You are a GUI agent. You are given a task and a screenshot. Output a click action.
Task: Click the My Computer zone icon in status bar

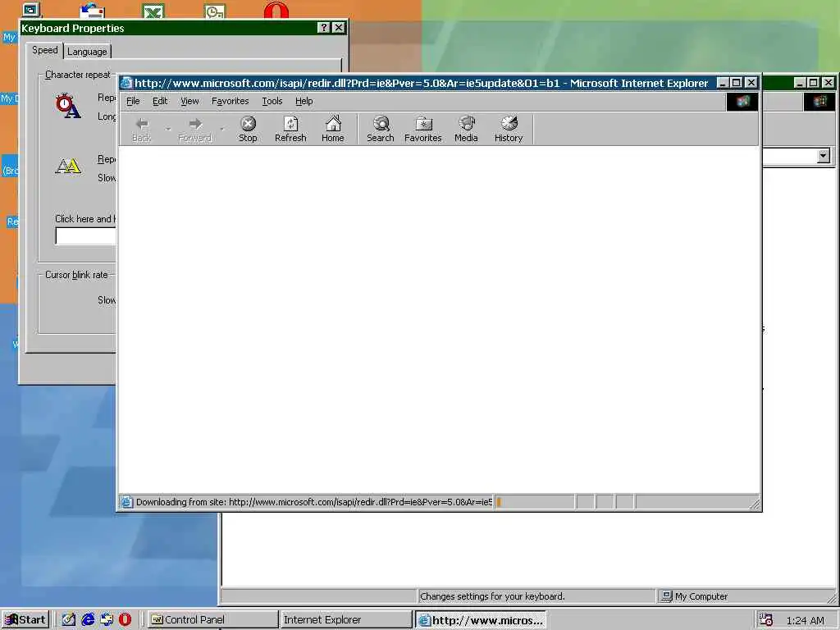(666, 596)
